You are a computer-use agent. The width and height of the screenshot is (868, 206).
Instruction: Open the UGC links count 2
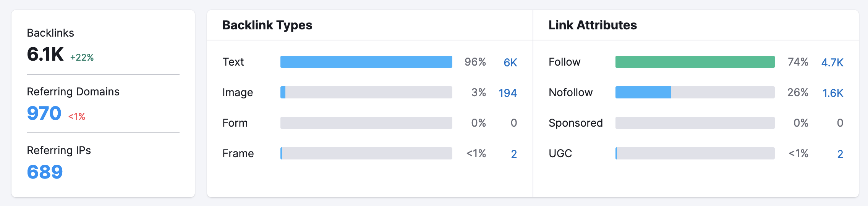pos(840,154)
